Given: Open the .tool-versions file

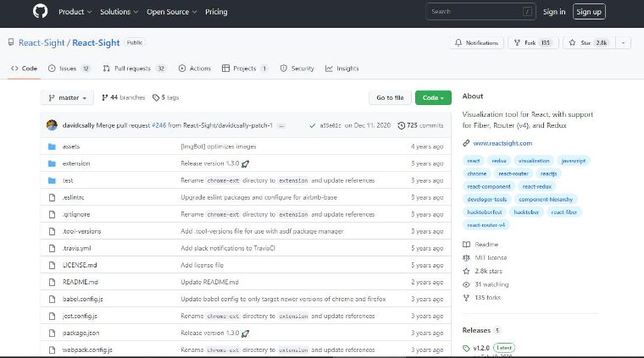Looking at the screenshot, I should (81, 231).
